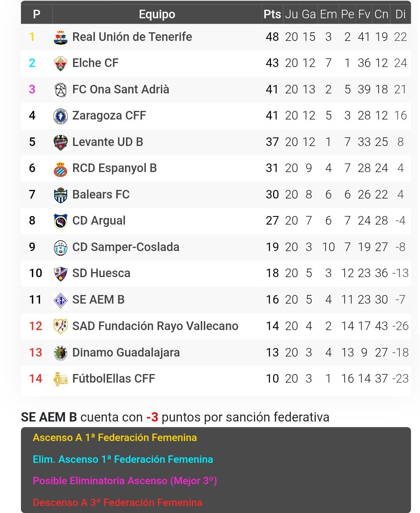The width and height of the screenshot is (420, 513).
Task: Click the CD Argual team name
Action: (x=99, y=220)
